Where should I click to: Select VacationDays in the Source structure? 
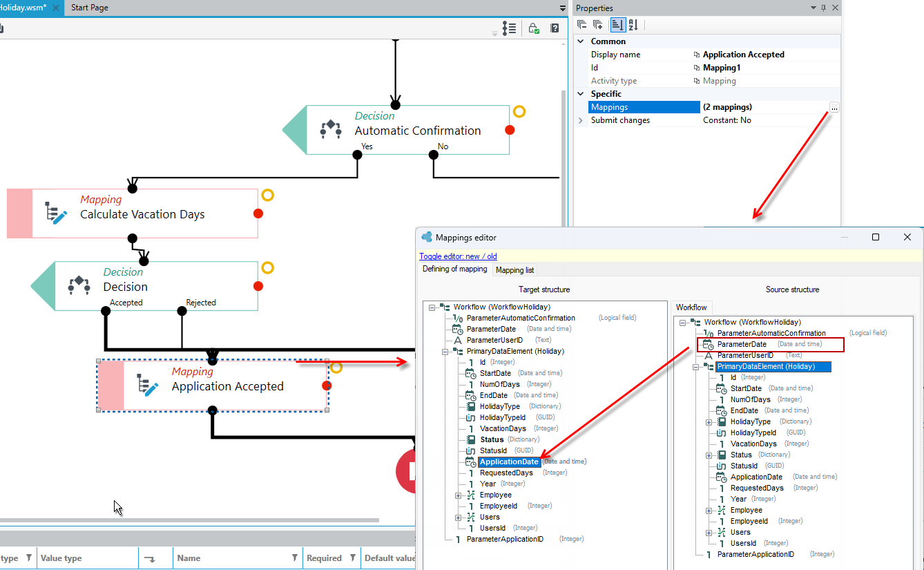pos(753,444)
